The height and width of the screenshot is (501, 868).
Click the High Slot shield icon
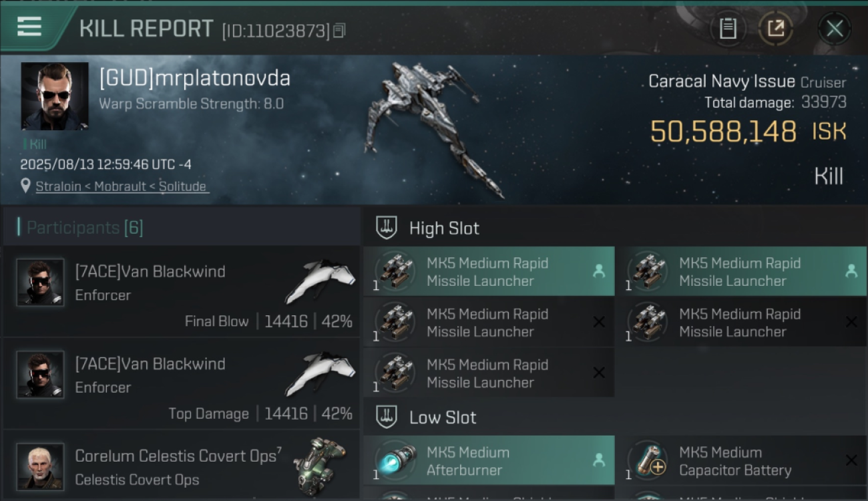point(387,228)
